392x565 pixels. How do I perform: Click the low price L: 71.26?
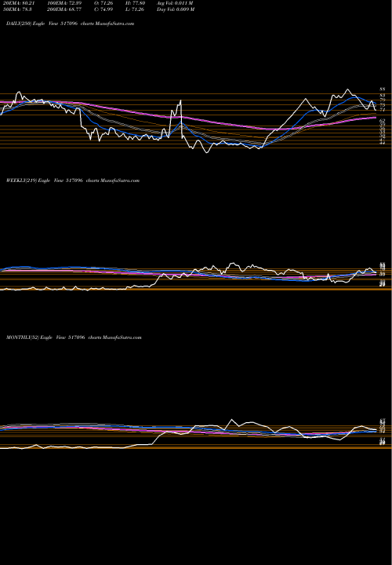point(135,9)
